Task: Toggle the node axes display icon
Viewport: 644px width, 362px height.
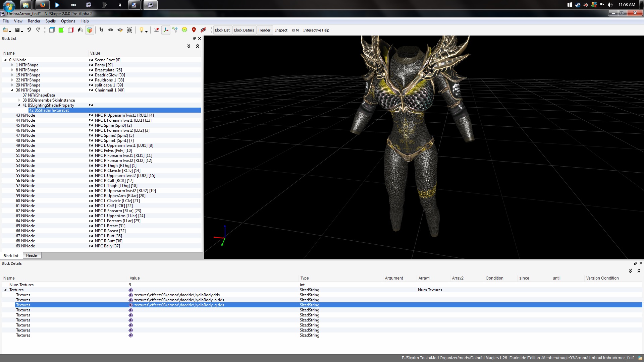Action: click(x=166, y=30)
